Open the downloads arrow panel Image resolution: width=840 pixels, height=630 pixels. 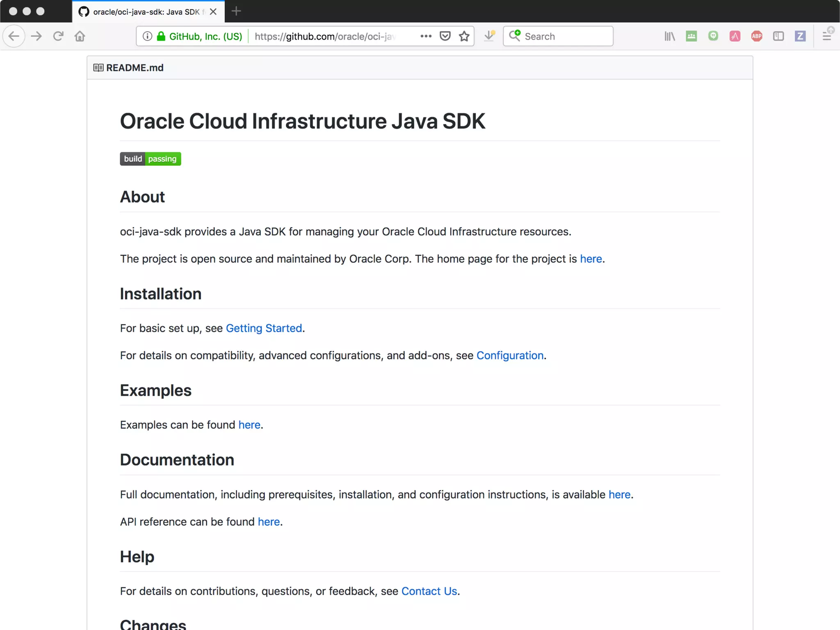(x=489, y=36)
